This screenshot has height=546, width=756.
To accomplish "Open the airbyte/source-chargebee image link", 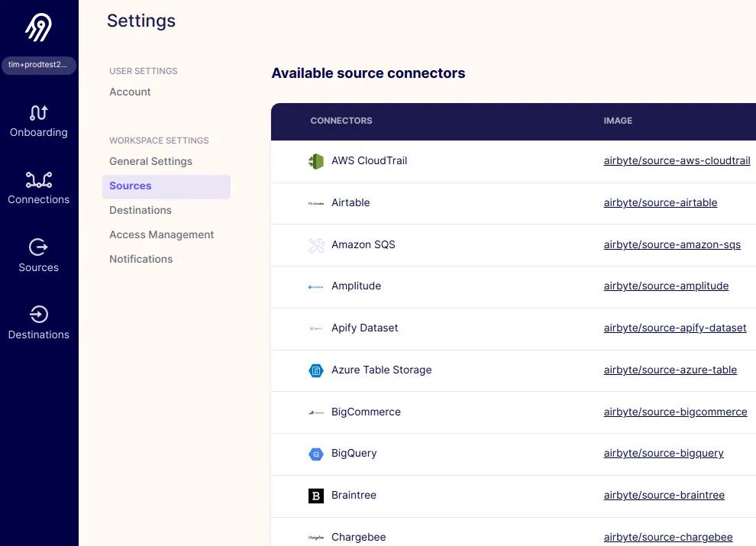I will [x=667, y=538].
